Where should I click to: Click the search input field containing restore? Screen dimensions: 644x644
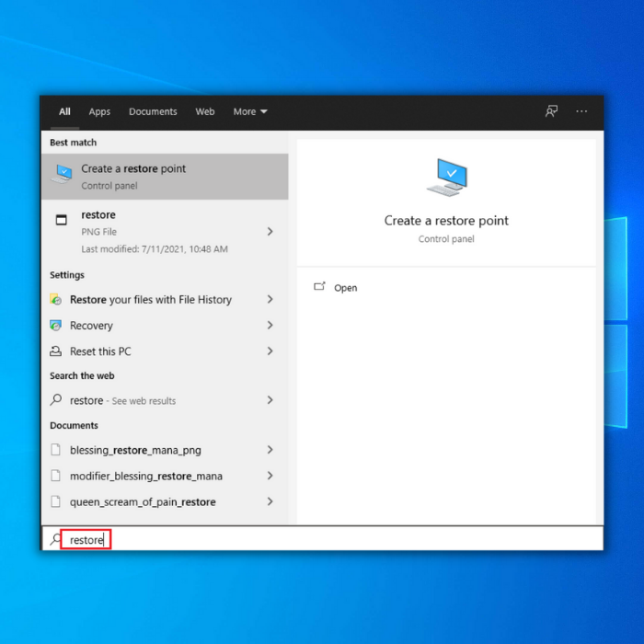tap(322, 539)
